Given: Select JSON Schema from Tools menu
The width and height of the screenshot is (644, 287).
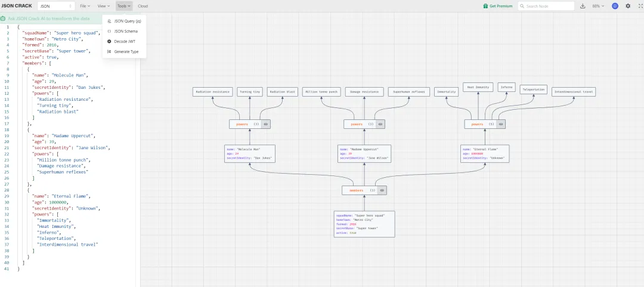Looking at the screenshot, I should (125, 31).
